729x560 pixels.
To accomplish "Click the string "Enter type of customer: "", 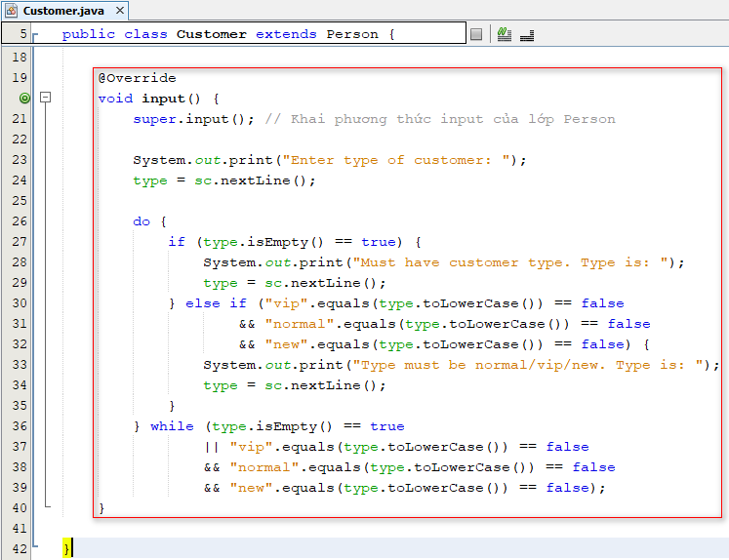I will (394, 160).
